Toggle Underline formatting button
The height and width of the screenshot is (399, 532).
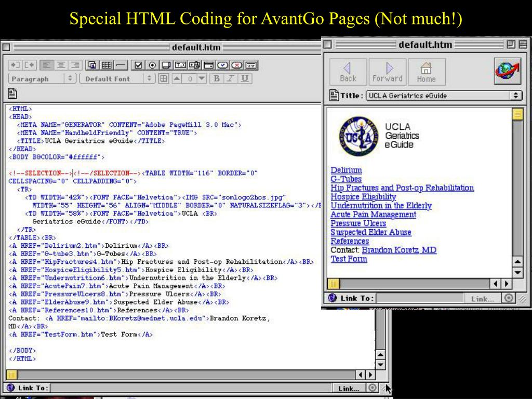pyautogui.click(x=245, y=79)
